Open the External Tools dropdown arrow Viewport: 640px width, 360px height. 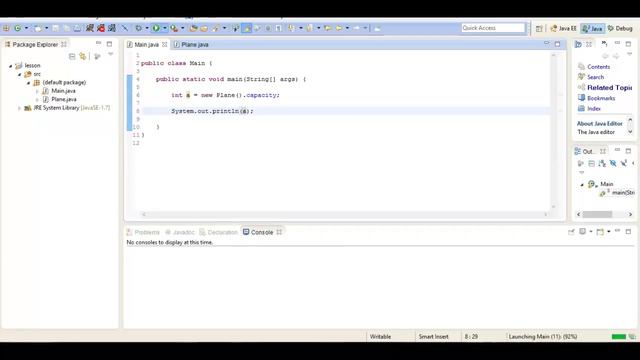tap(182, 28)
